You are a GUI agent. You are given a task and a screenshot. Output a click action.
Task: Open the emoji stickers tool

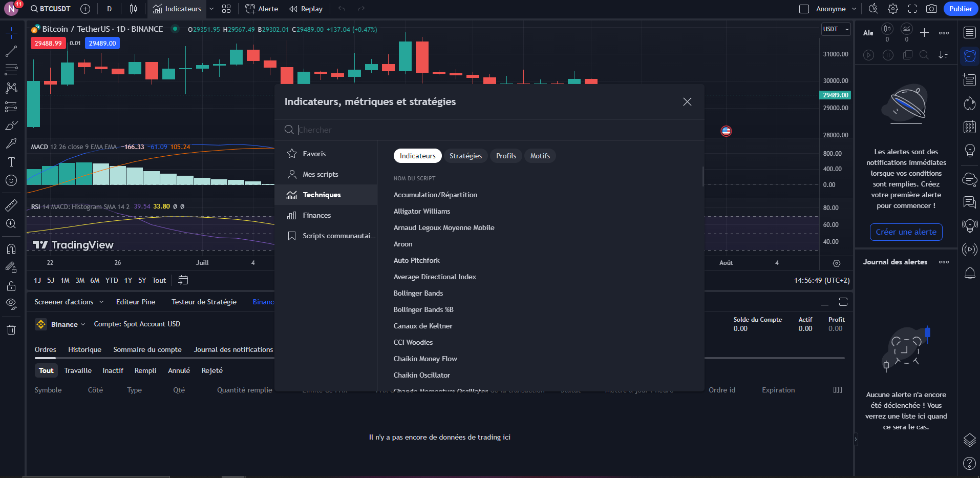click(x=11, y=180)
